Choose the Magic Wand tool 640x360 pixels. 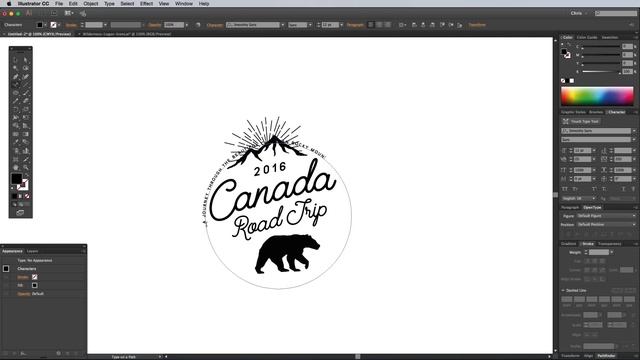click(16, 68)
